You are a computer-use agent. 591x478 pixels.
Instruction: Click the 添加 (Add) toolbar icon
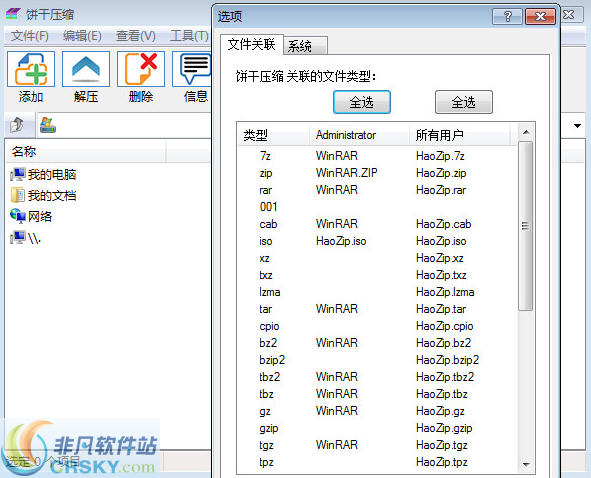(31, 69)
